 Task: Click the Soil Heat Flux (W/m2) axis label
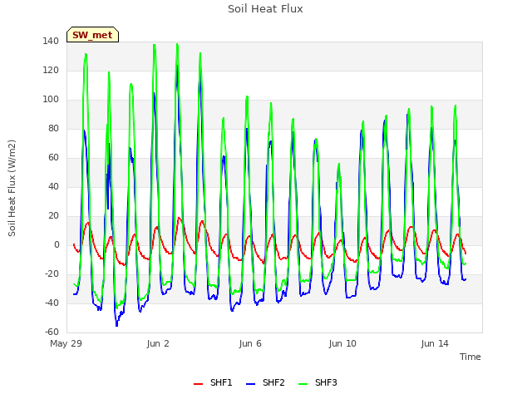12,188
